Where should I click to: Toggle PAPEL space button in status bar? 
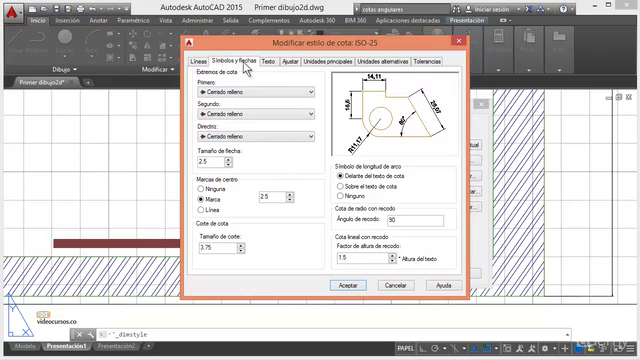405,349
